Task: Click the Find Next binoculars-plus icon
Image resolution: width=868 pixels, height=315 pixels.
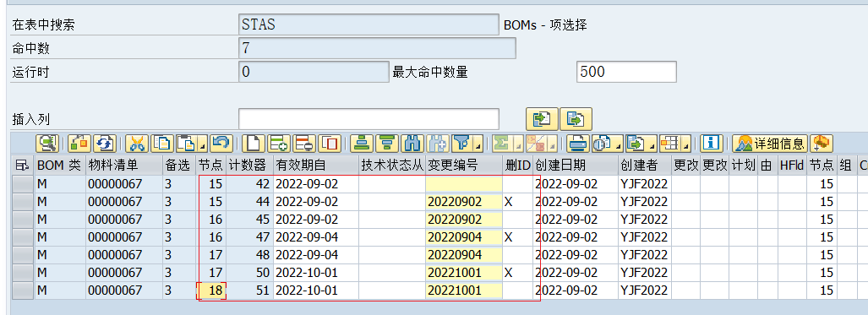Action: [438, 144]
